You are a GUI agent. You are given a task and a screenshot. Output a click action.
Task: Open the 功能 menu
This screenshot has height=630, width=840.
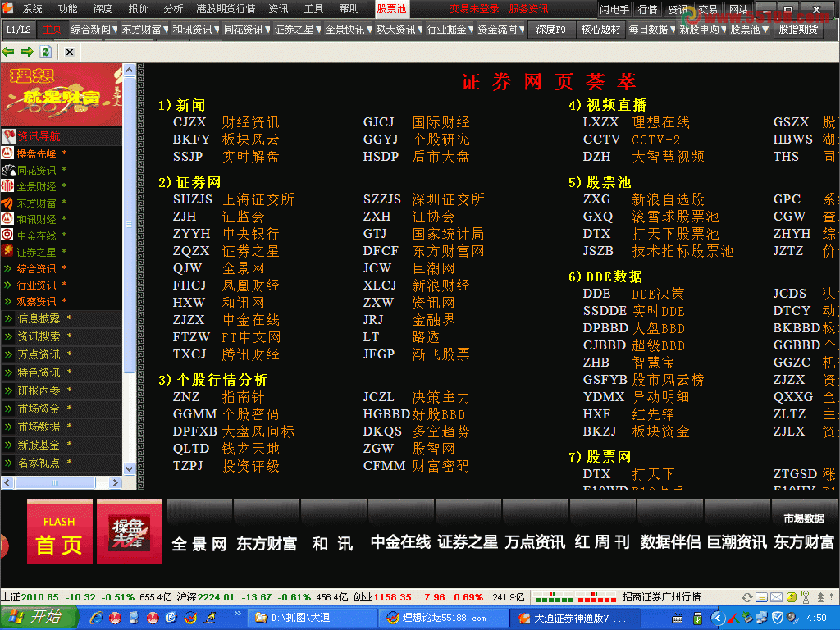[x=67, y=8]
